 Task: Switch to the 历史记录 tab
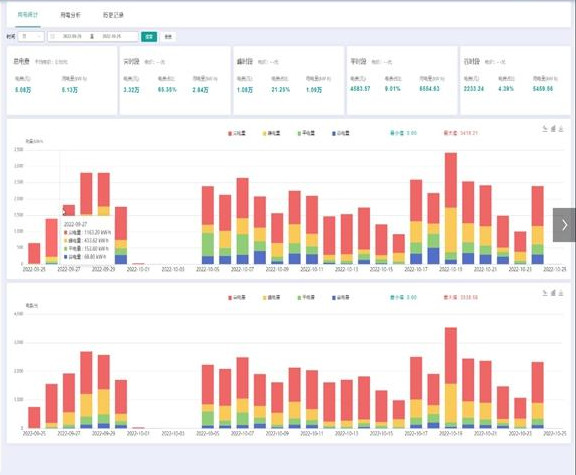pos(113,15)
